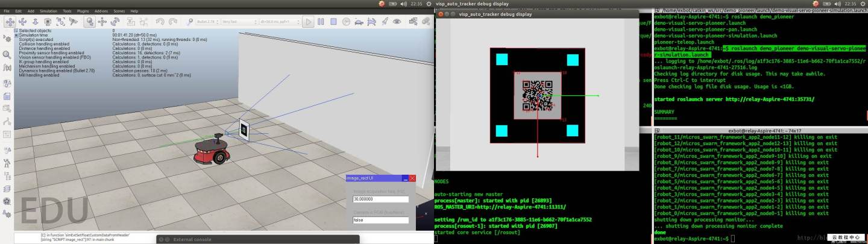Click the undo arrow in toolbar
The image size is (868, 244).
point(160,22)
